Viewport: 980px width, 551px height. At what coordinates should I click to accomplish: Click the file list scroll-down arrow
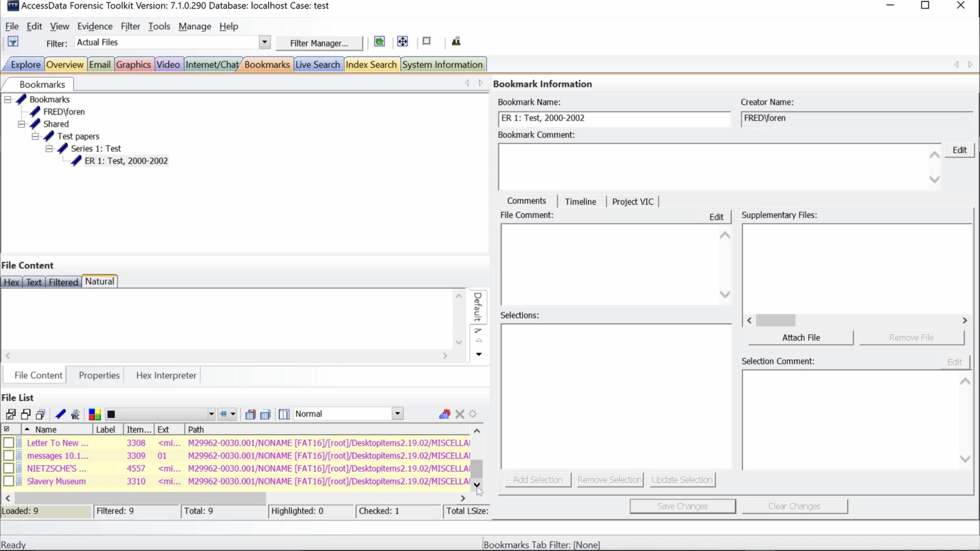point(477,485)
